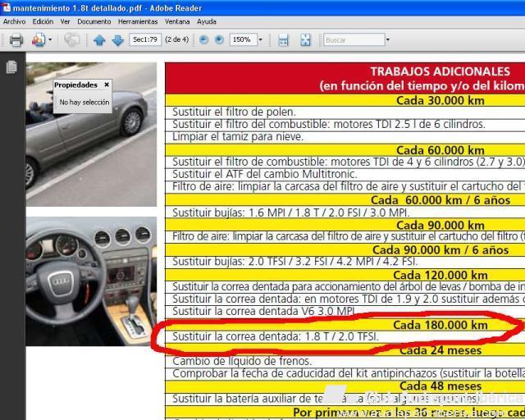Open the Buscar search options dropdown
The image size is (525, 420).
(380, 39)
